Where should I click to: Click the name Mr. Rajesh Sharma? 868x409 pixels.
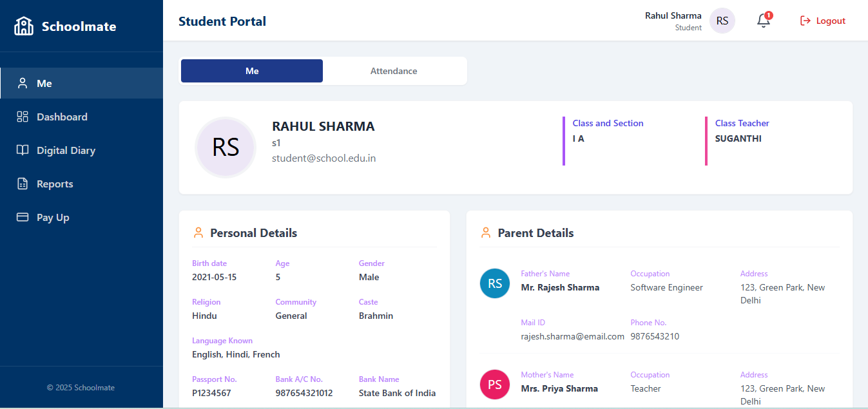click(x=560, y=287)
